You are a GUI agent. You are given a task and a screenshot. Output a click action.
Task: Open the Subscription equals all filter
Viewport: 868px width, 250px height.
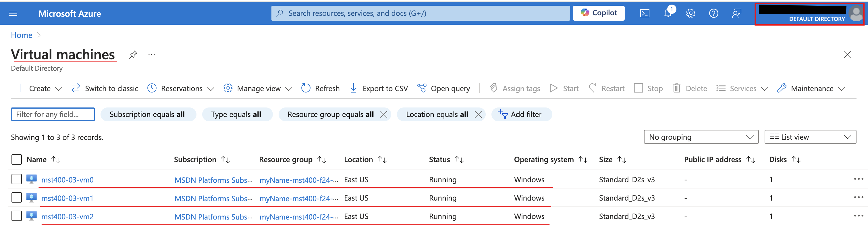click(x=148, y=114)
